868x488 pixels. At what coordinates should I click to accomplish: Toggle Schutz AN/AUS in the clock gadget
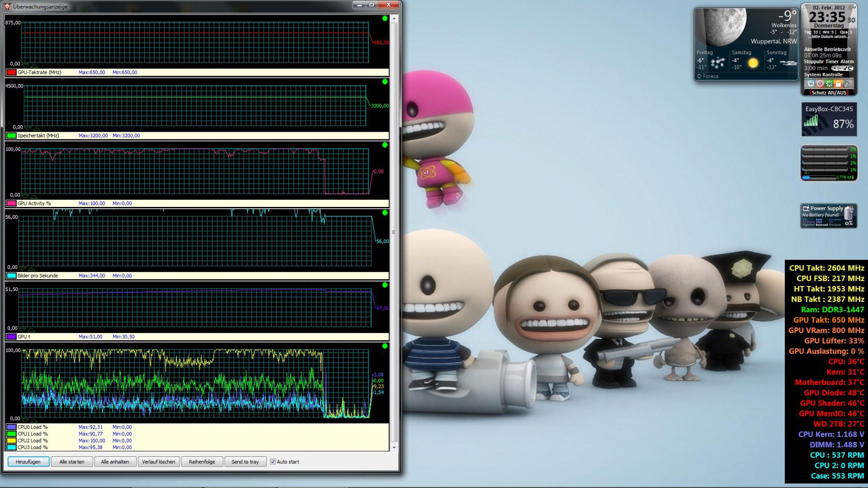[x=829, y=93]
